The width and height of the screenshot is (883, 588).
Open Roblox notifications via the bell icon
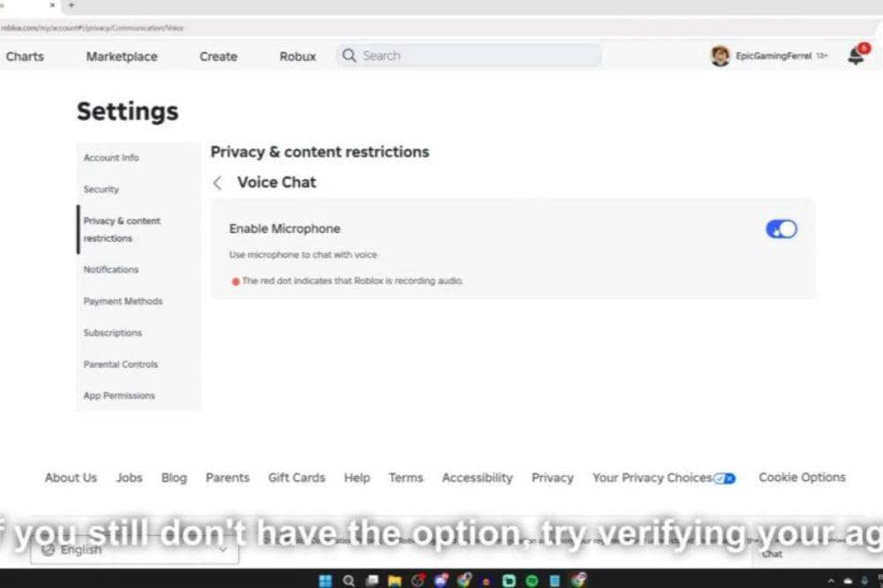click(854, 56)
